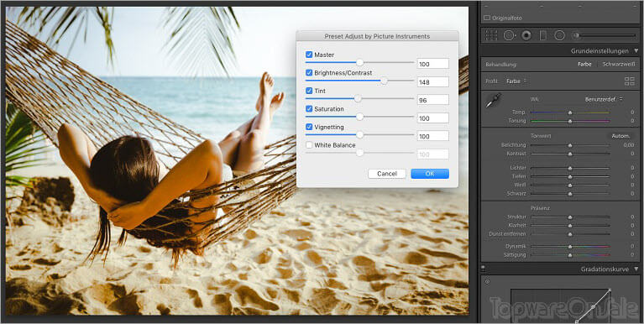Click the top-right point on the tone curve
The image size is (644, 324).
tap(610, 290)
